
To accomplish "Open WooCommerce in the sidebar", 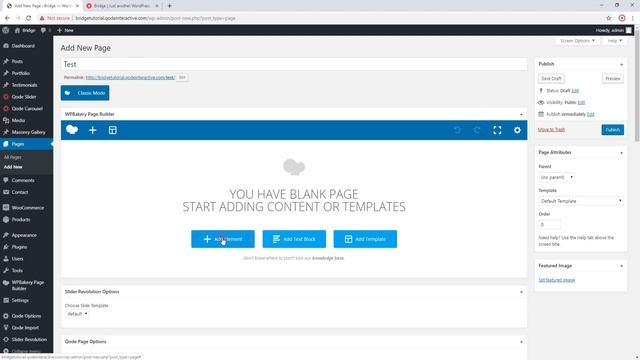I will click(27, 207).
